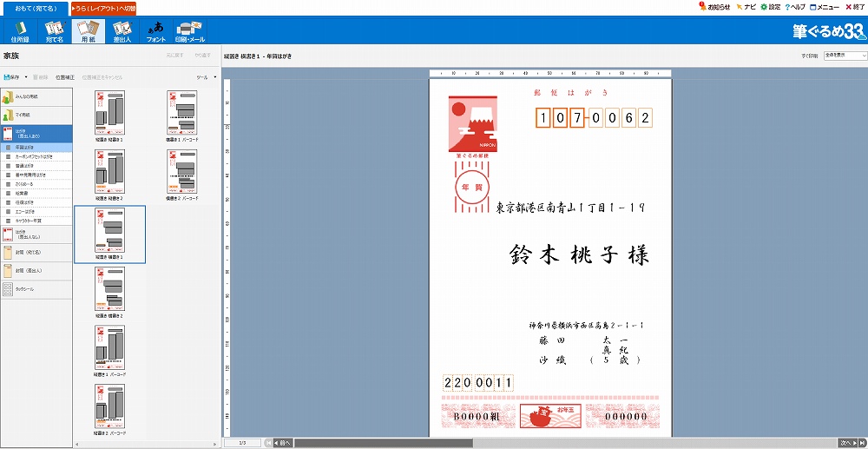Image resolution: width=868 pixels, height=449 pixels.
Task: Jump to first record arrow button
Action: coord(268,443)
